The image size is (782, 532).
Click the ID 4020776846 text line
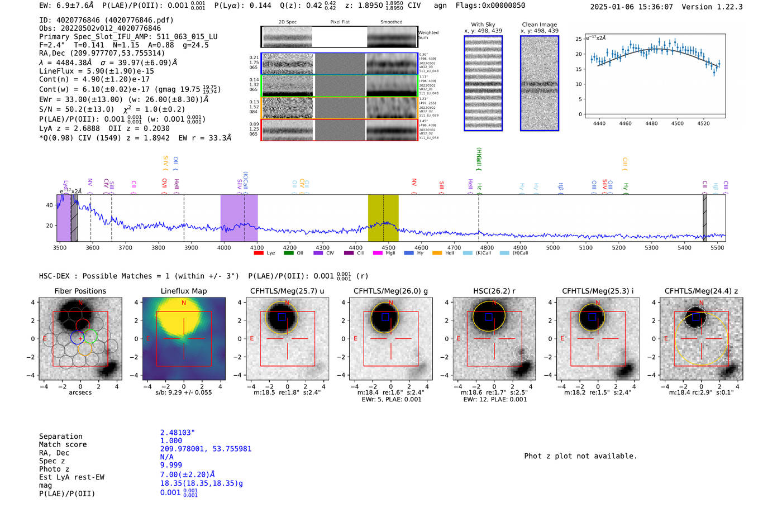(106, 20)
